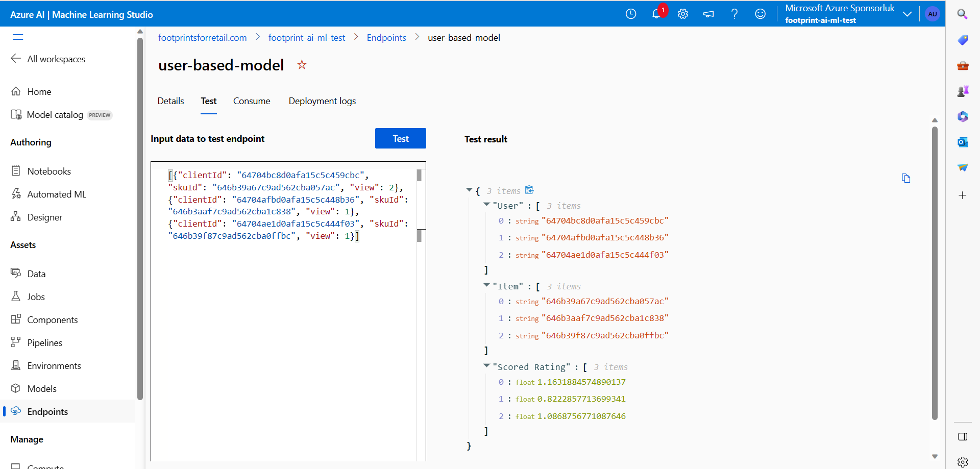The width and height of the screenshot is (980, 469).
Task: Click the scored rating 1.1631884574890137
Action: click(x=581, y=382)
